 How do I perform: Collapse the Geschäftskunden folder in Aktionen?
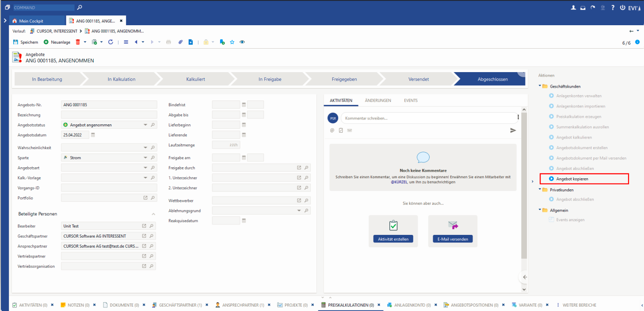(540, 86)
